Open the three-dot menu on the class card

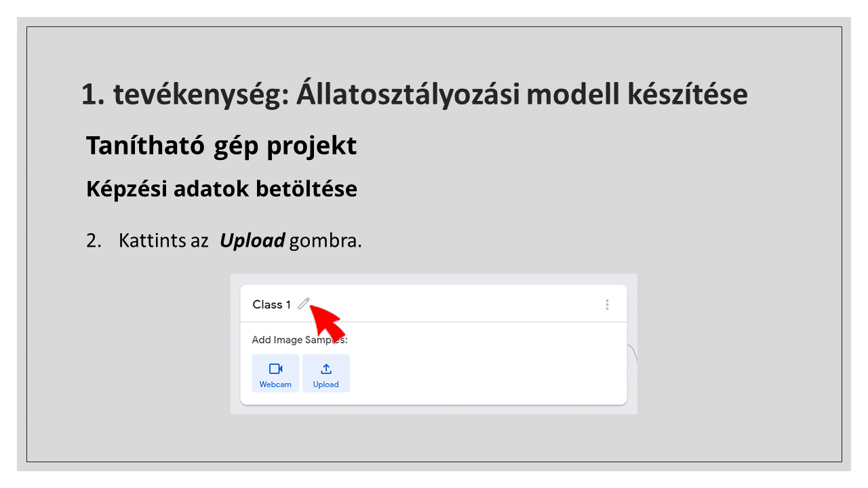click(x=607, y=305)
